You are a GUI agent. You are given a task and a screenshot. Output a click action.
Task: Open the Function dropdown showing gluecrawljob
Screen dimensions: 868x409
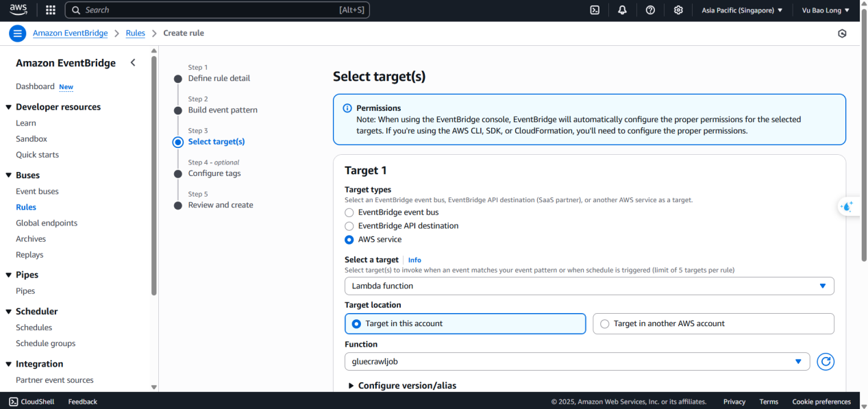coord(577,362)
